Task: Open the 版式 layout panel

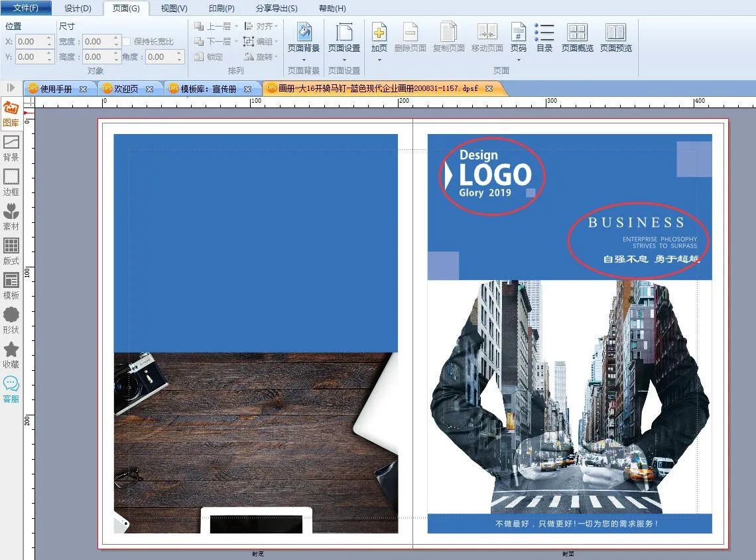Action: [11, 251]
